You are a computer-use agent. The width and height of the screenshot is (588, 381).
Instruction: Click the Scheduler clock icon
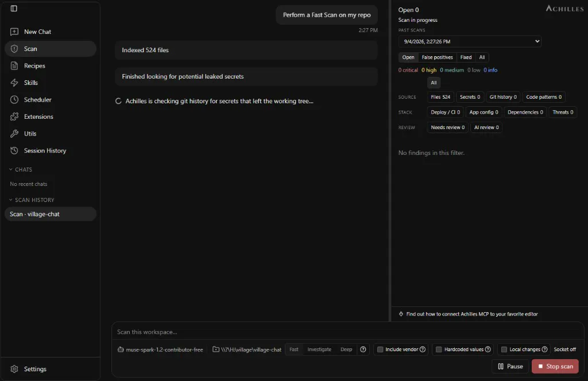[x=14, y=100]
